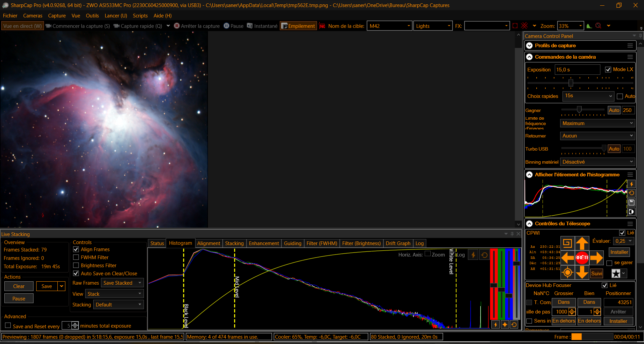Image resolution: width=644 pixels, height=344 pixels.
Task: Enable the se garer checkbox
Action: coord(609,263)
